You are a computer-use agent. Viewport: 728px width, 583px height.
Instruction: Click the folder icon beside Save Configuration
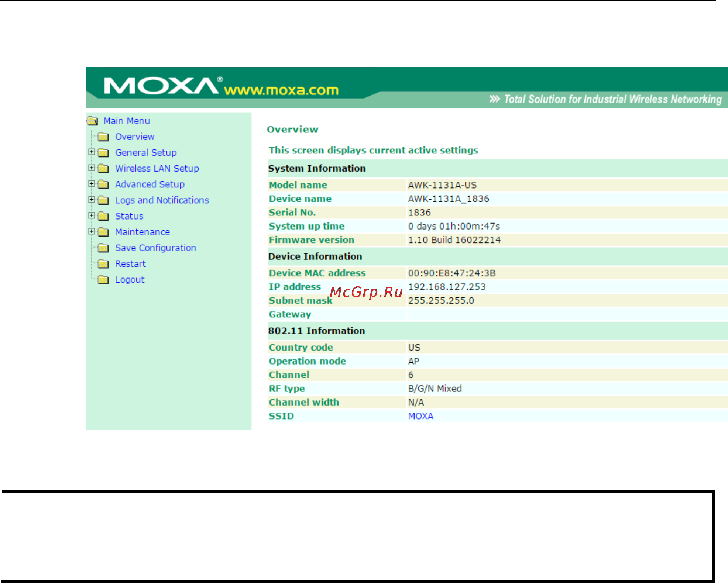(x=103, y=248)
